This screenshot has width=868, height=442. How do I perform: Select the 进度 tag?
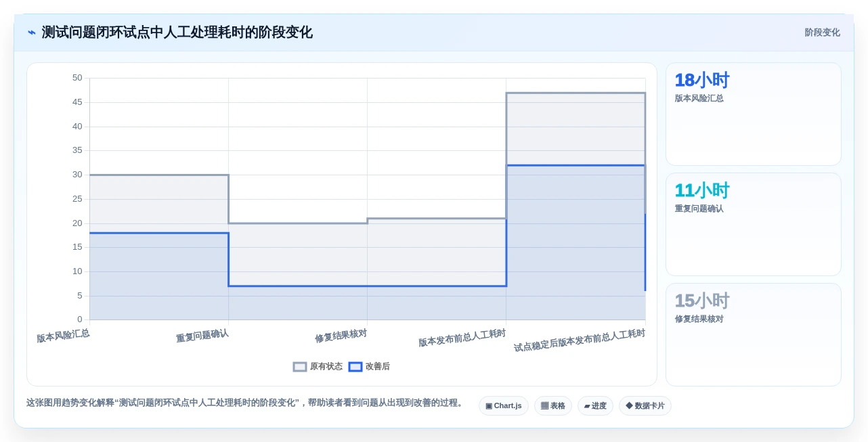point(595,406)
